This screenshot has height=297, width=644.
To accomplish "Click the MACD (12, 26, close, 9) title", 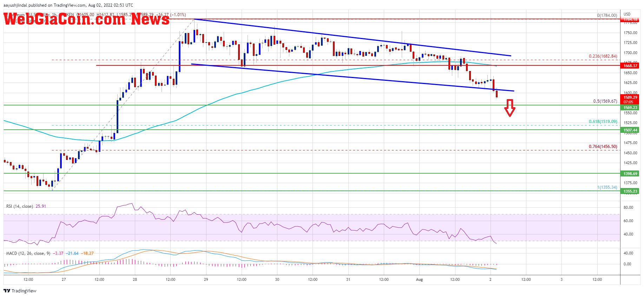I will (28, 253).
